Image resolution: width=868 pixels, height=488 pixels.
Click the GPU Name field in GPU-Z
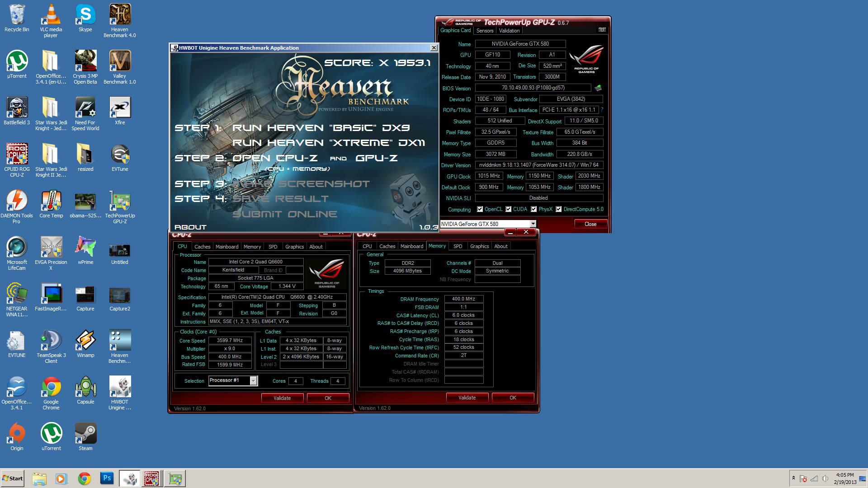click(520, 44)
